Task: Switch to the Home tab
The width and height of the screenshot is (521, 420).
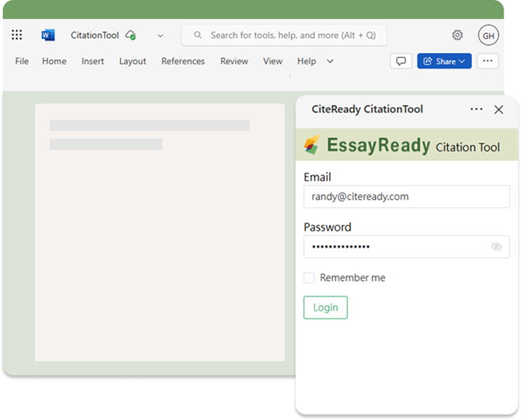Action: tap(54, 61)
